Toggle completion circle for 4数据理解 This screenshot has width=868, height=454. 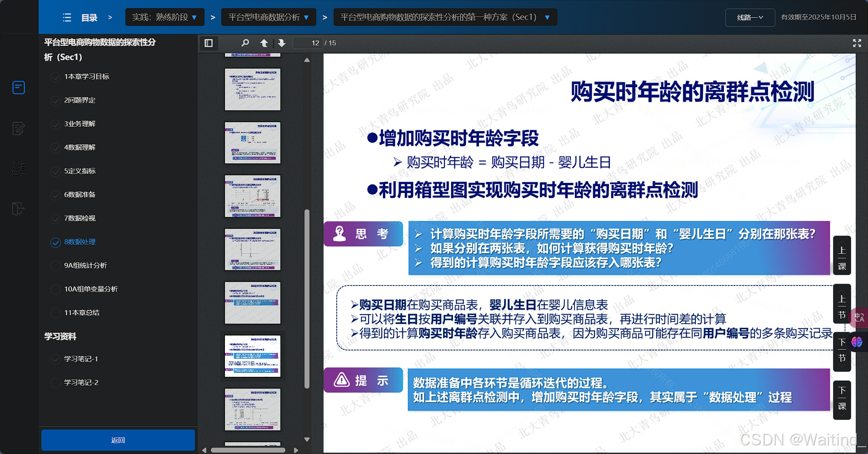tap(55, 148)
